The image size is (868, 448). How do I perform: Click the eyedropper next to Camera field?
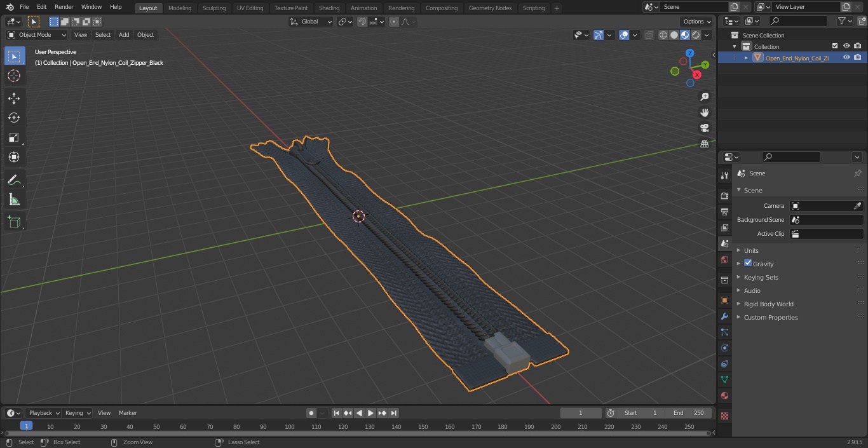click(x=857, y=206)
